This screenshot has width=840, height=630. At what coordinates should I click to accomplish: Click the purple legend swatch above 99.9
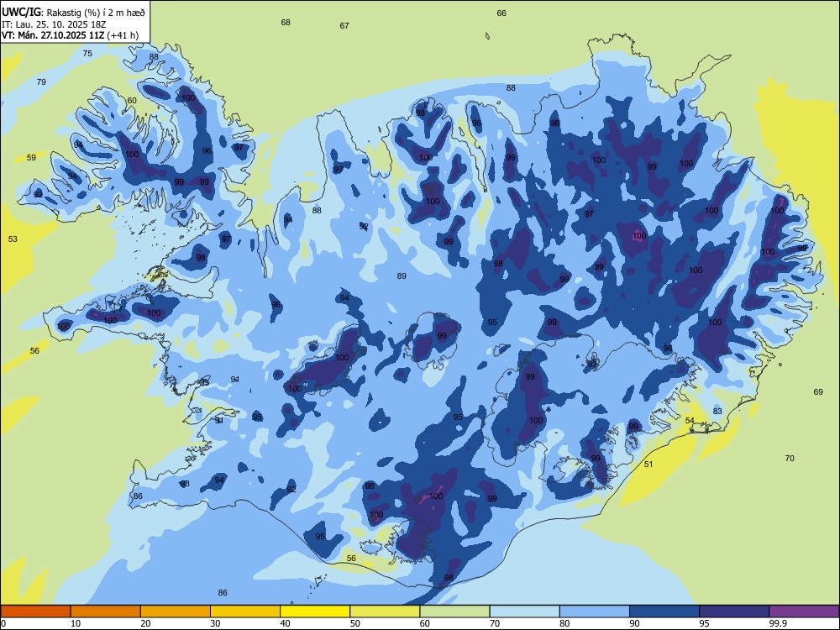coord(804,612)
